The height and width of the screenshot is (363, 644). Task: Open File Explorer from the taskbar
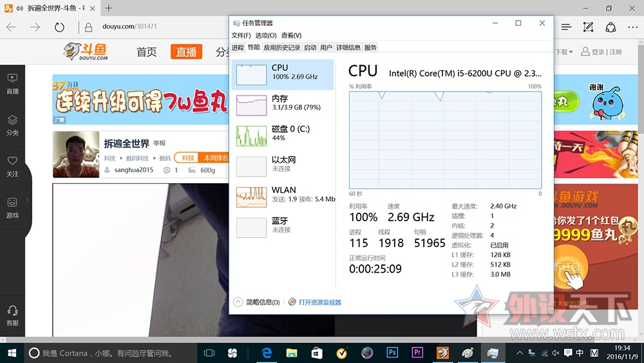coord(292,353)
